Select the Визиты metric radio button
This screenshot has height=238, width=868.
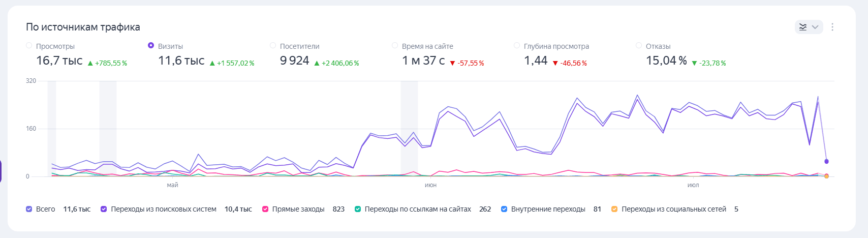coord(151,46)
